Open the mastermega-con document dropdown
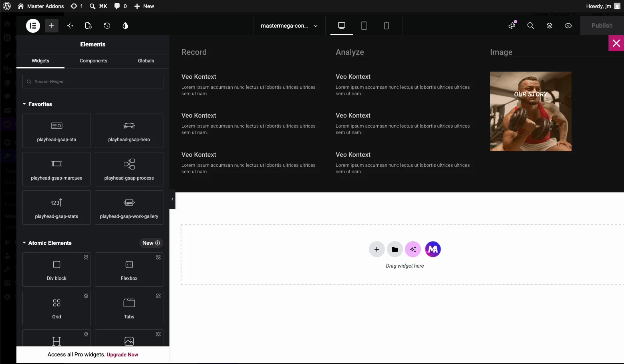This screenshot has height=364, width=624. pyautogui.click(x=289, y=26)
